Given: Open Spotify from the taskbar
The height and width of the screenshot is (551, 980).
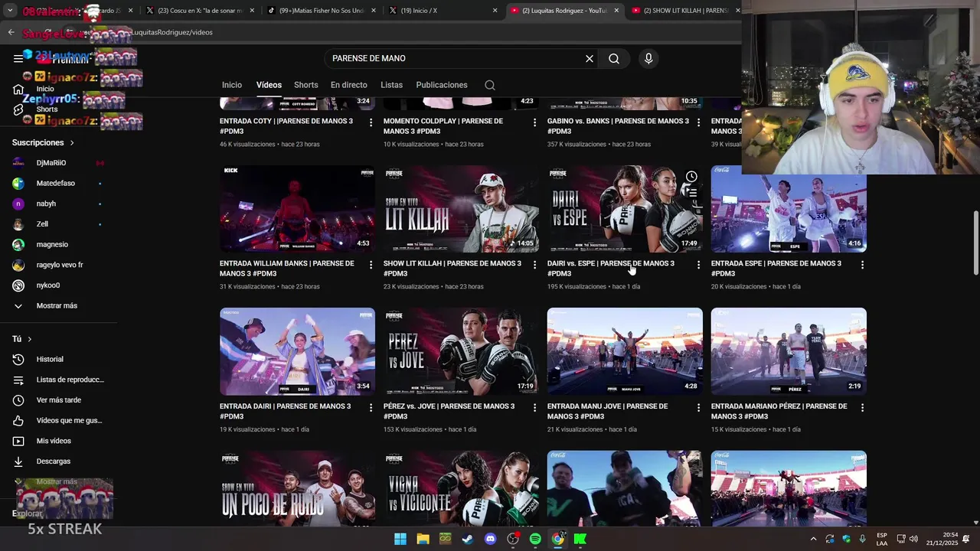Looking at the screenshot, I should [x=535, y=539].
